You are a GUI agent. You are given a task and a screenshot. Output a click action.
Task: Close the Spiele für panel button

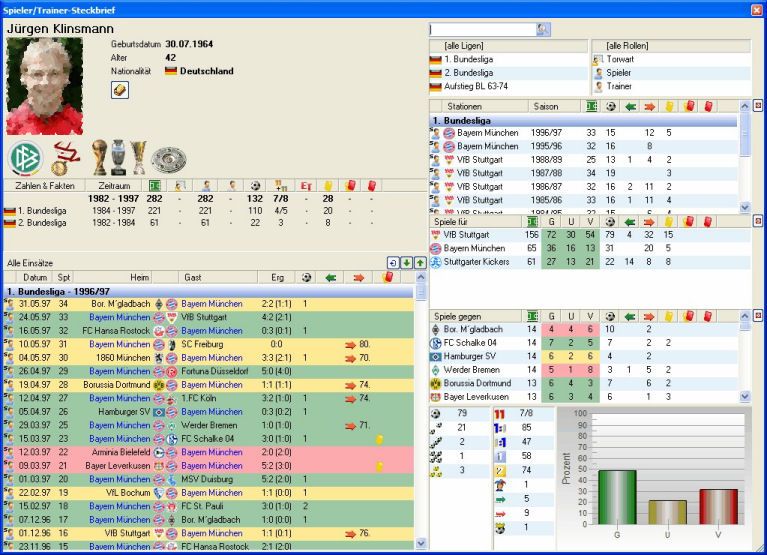coord(758,222)
